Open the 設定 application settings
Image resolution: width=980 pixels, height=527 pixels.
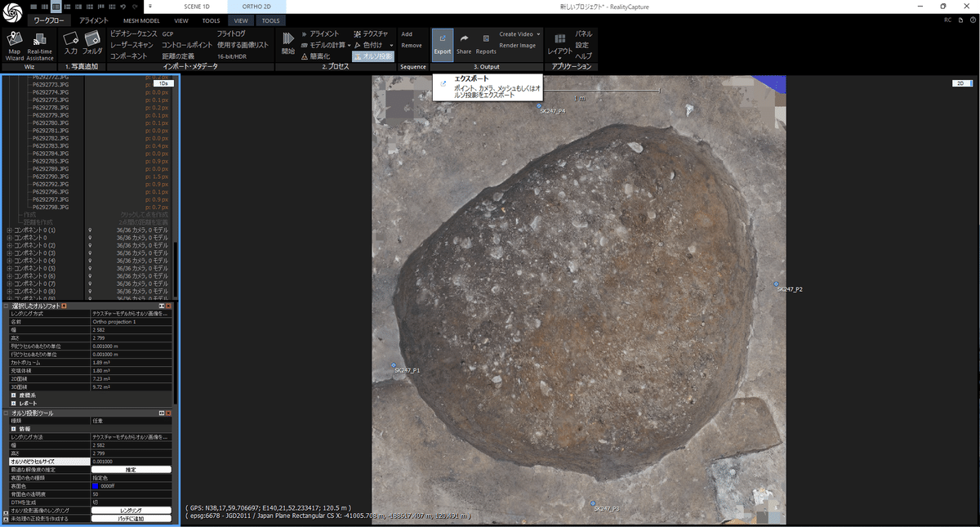pos(582,45)
